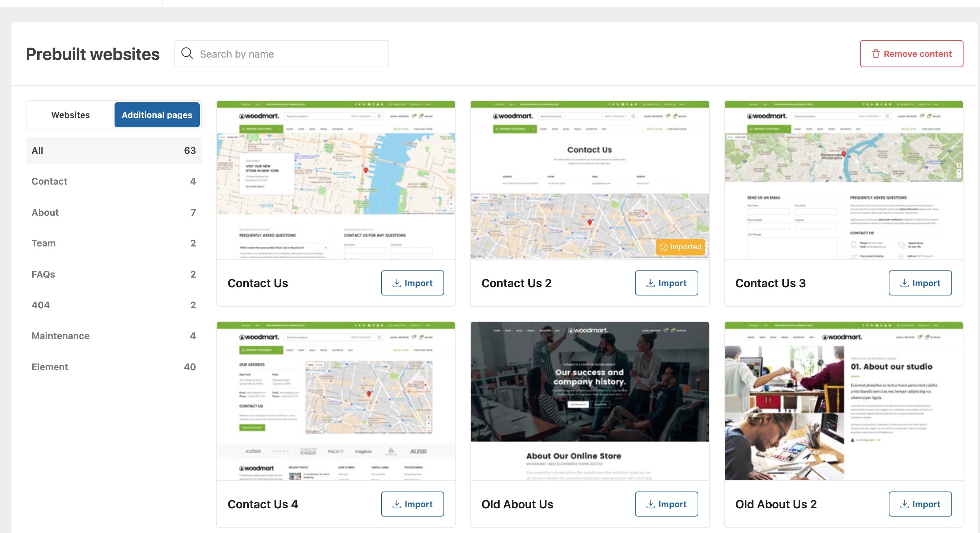Click the search magnifier icon
This screenshot has width=980, height=533.
click(x=187, y=53)
